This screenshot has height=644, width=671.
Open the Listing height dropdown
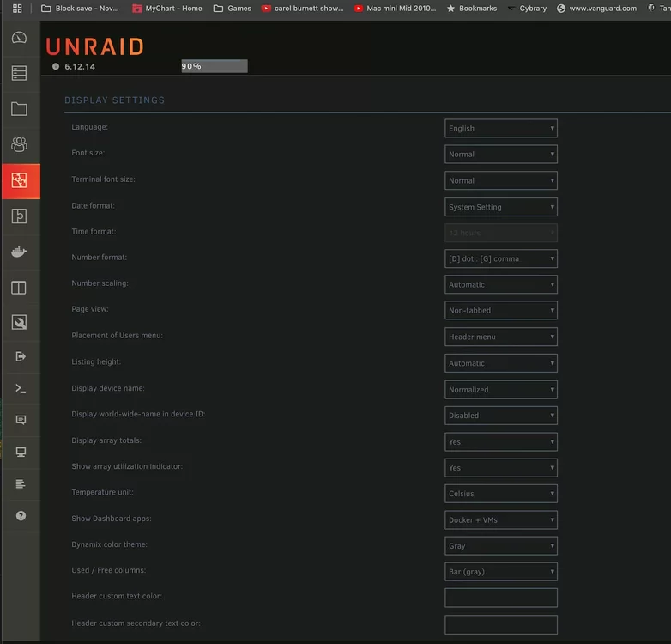pos(501,363)
